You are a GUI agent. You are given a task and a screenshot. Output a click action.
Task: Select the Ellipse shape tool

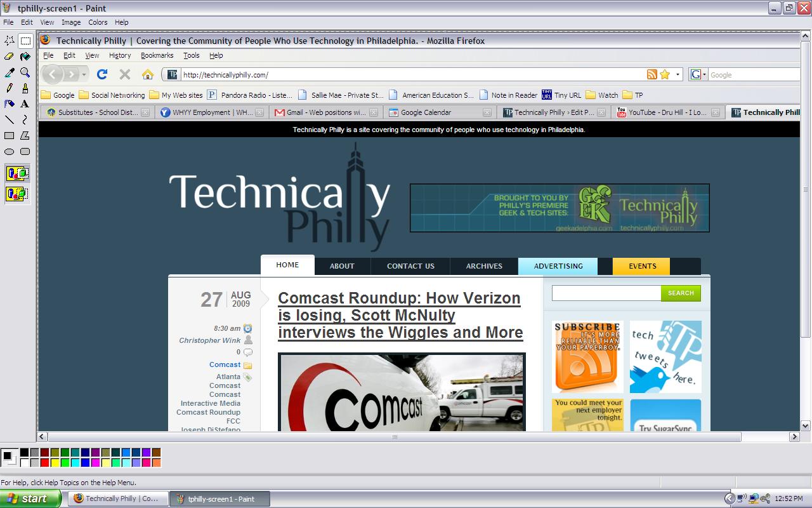click(10, 151)
